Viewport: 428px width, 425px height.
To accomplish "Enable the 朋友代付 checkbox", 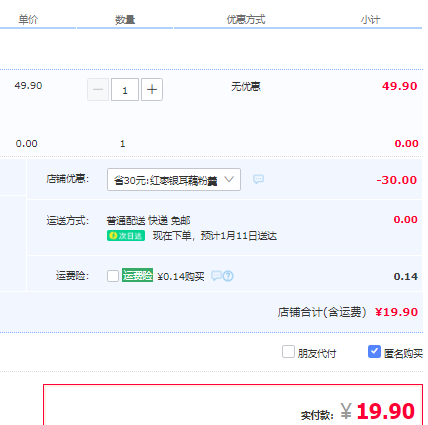I will click(288, 352).
